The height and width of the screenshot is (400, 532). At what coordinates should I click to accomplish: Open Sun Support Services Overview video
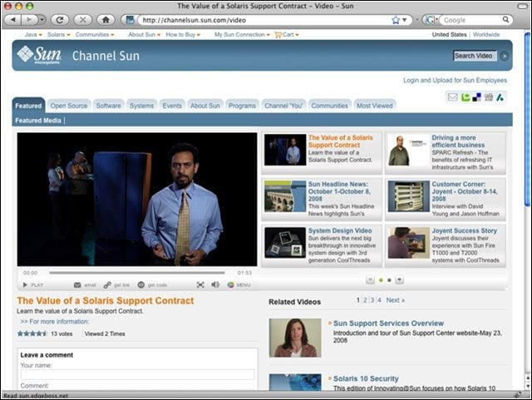tap(388, 323)
